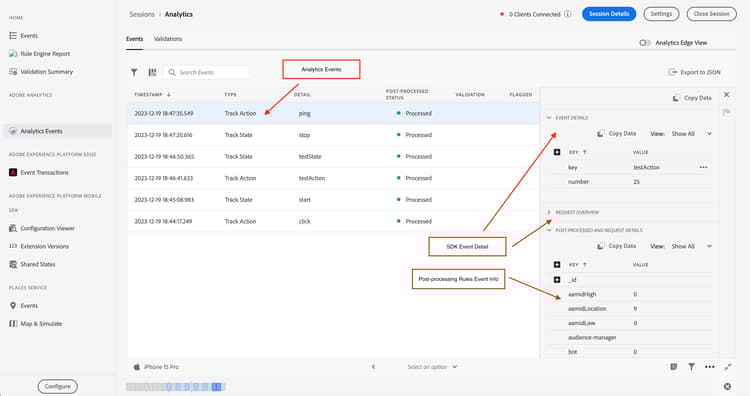Image resolution: width=750 pixels, height=396 pixels.
Task: Click the info icon beside Clients Connected
Action: (568, 14)
